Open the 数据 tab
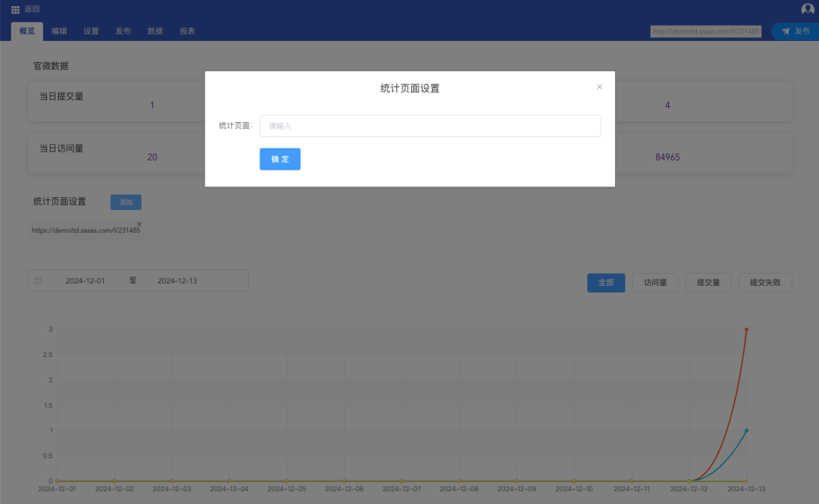This screenshot has width=819, height=504. click(155, 31)
